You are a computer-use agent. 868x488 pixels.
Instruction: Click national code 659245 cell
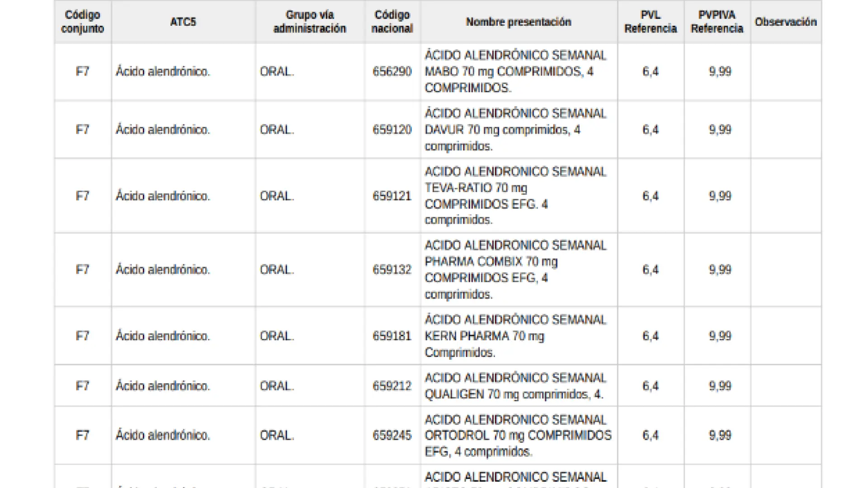[392, 435]
